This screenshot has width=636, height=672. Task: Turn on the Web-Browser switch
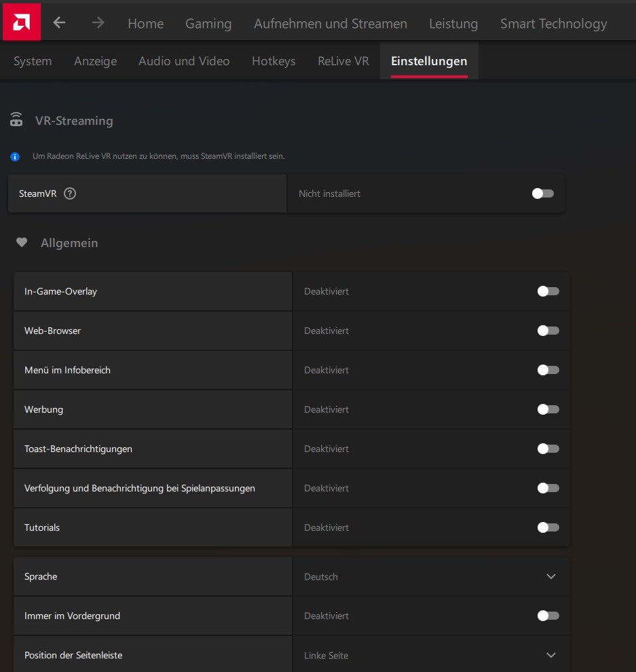coord(548,331)
